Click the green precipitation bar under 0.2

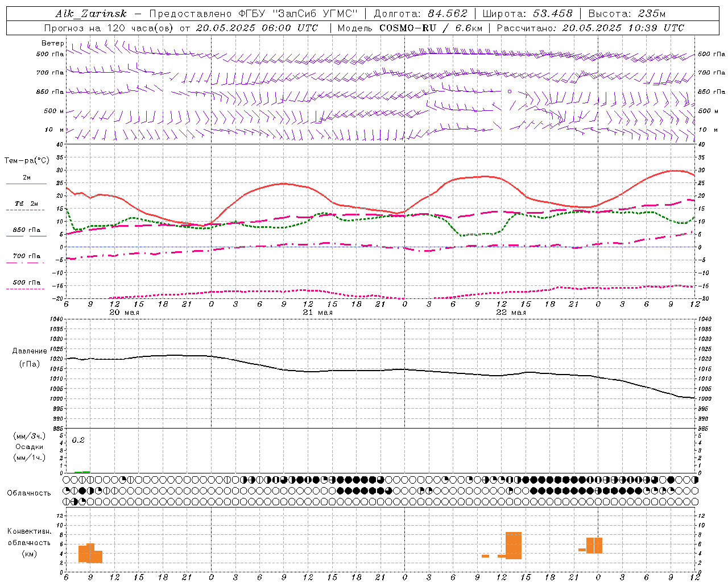tap(82, 472)
